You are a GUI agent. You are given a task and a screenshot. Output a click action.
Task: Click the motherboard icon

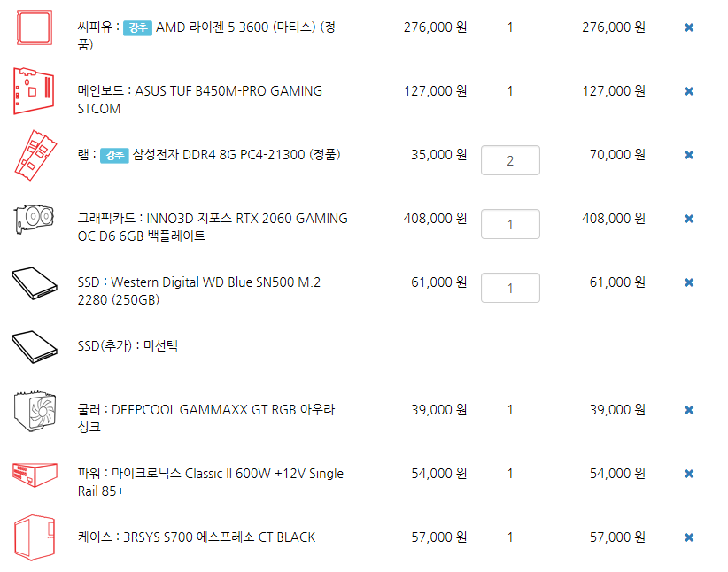[34, 91]
